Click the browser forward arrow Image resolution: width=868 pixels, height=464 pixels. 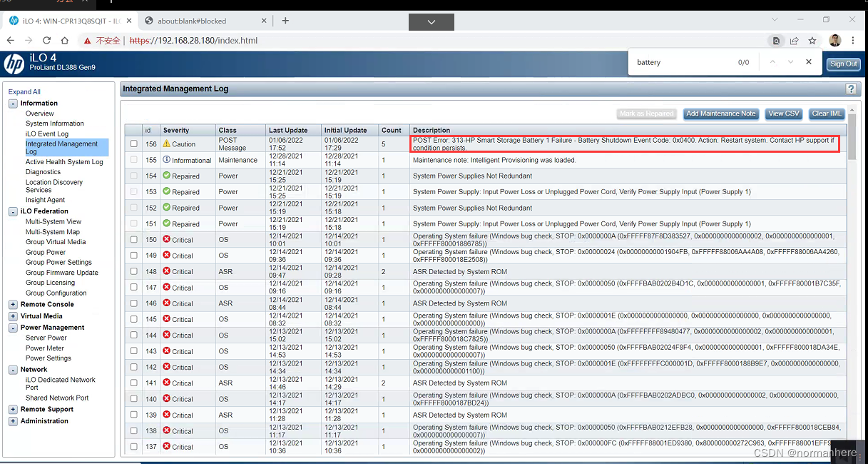tap(29, 41)
